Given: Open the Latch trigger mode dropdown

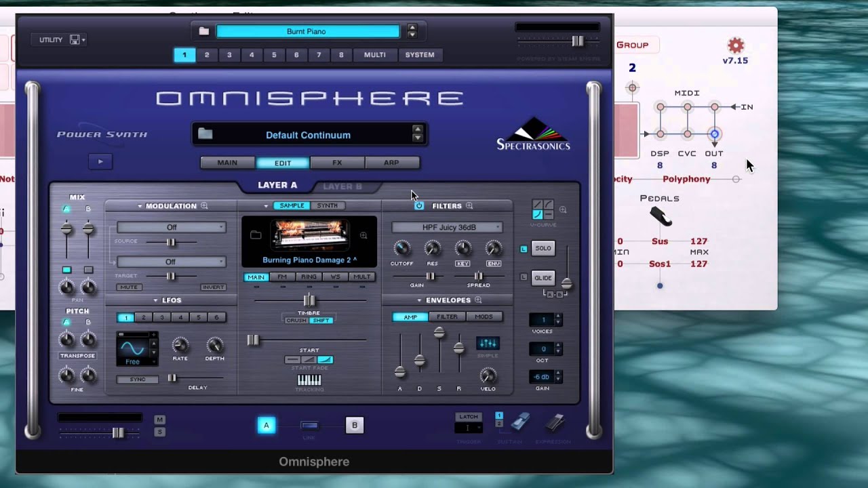Looking at the screenshot, I should 468,428.
